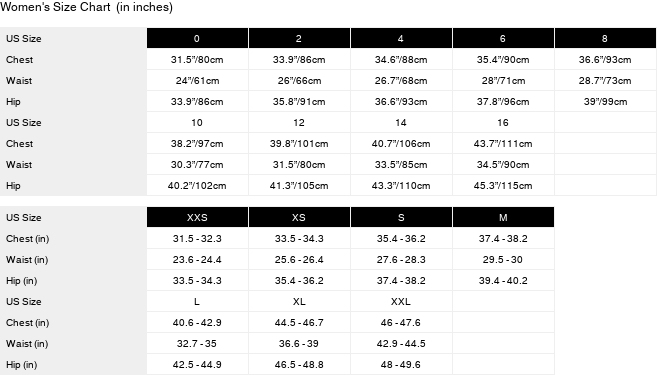Select the size 8 header cell

coord(605,38)
